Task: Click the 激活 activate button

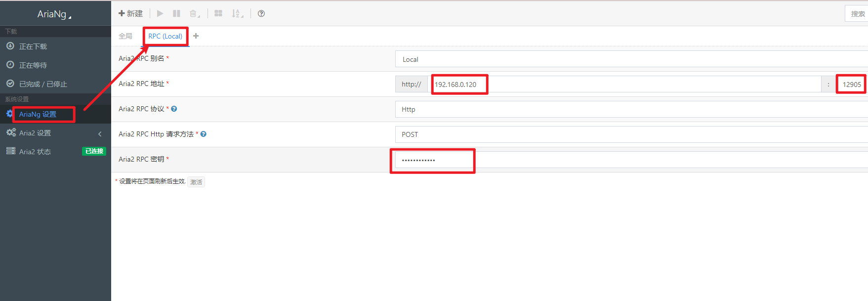Action: point(196,182)
